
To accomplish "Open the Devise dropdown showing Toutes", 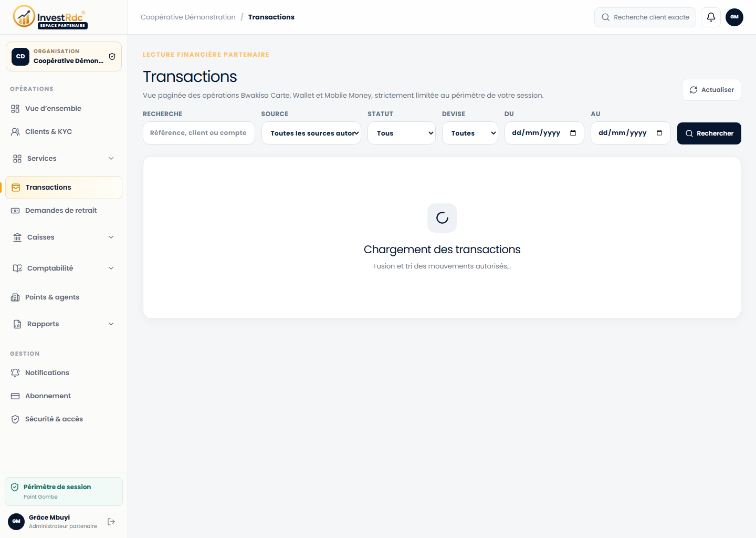I will point(470,133).
